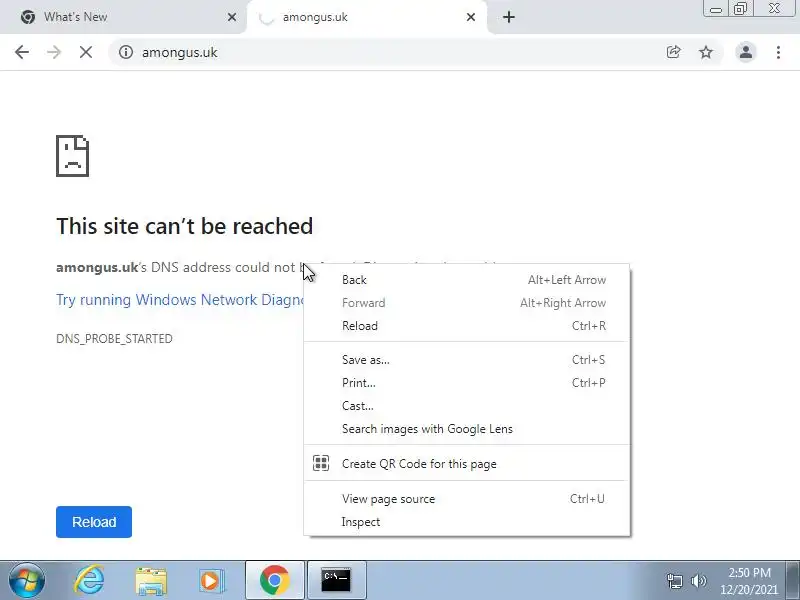Select Search images with Google Lens
800x600 pixels.
(x=467, y=429)
